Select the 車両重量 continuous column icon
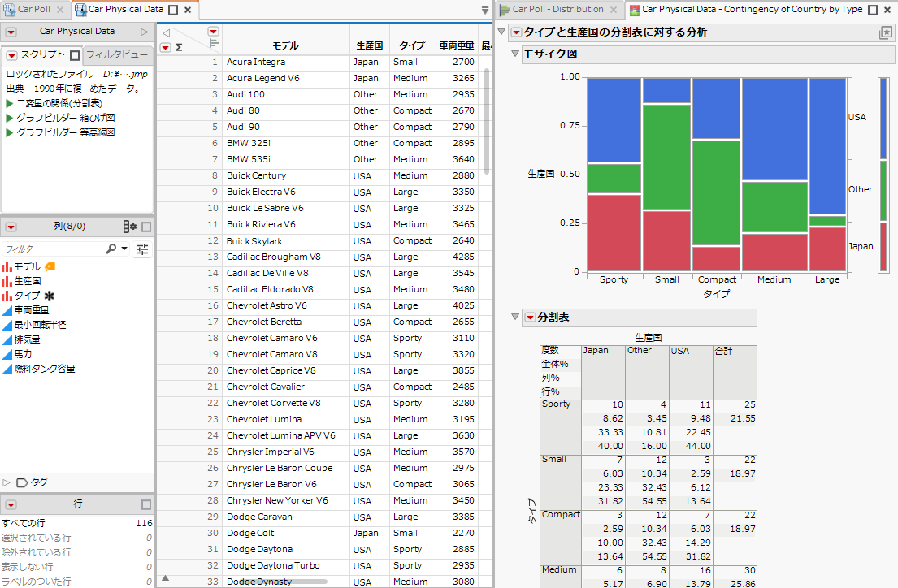 click(7, 310)
